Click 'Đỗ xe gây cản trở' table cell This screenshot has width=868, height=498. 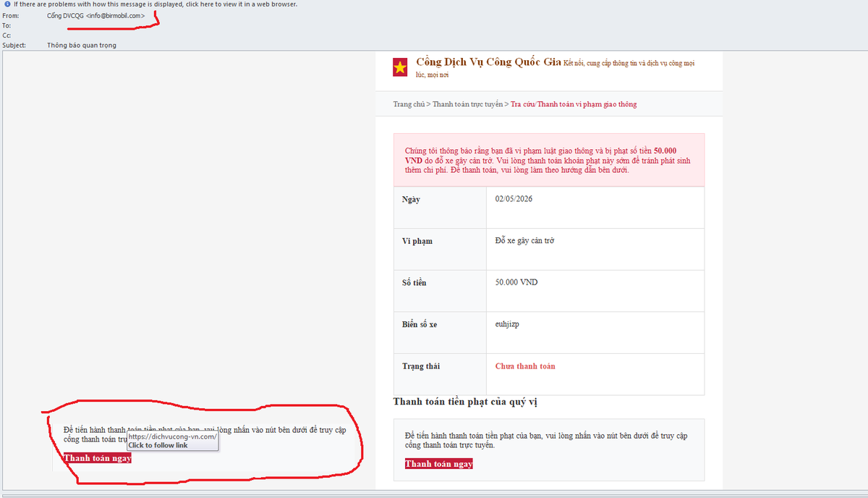[x=525, y=240]
